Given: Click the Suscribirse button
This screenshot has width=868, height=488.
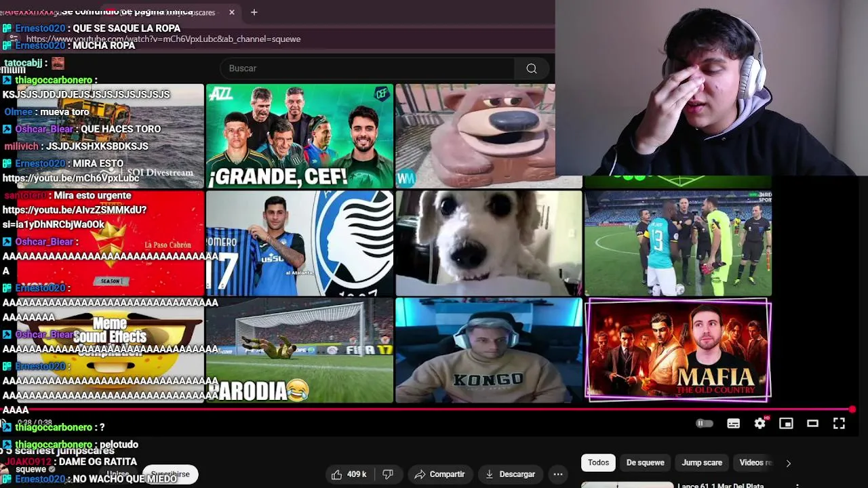Looking at the screenshot, I should pos(170,474).
